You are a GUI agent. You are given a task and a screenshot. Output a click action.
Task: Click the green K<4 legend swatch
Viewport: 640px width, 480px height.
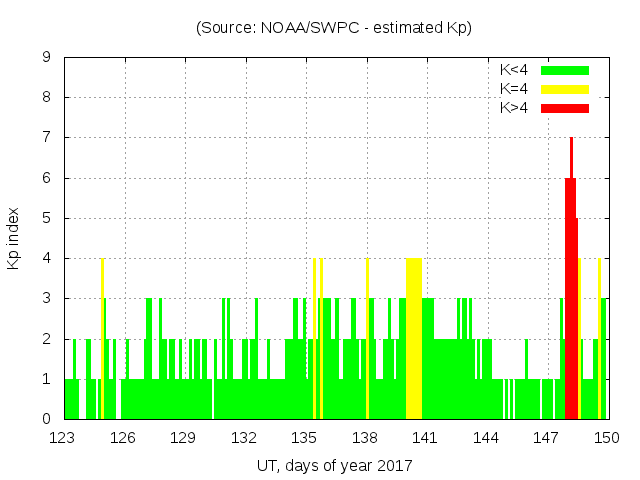coord(565,70)
